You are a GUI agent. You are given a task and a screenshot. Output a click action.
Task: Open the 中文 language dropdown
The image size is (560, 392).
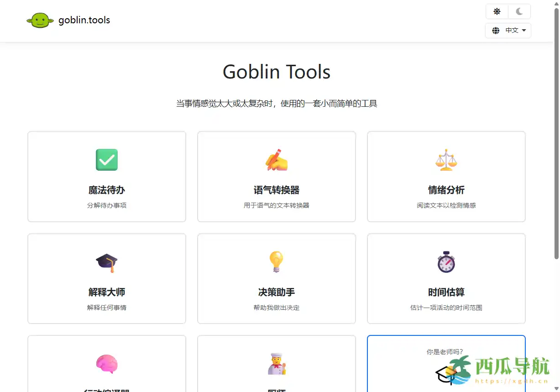(512, 30)
